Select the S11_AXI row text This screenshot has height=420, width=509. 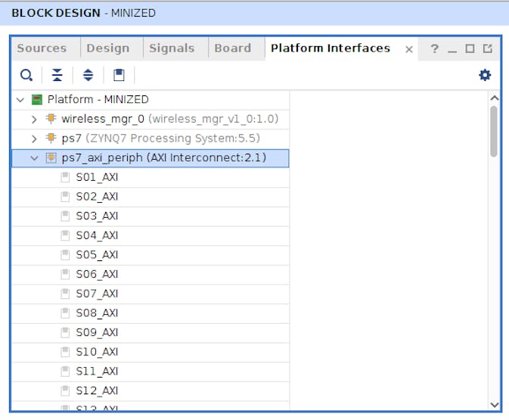coord(97,372)
